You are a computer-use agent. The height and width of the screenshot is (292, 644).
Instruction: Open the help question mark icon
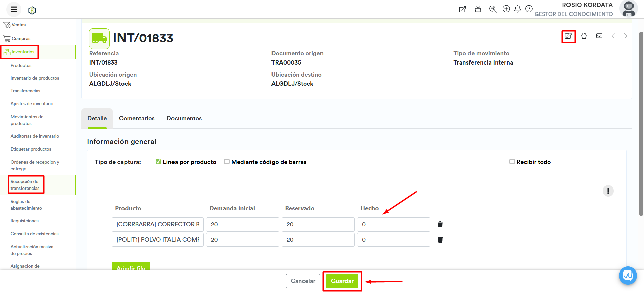(x=529, y=9)
